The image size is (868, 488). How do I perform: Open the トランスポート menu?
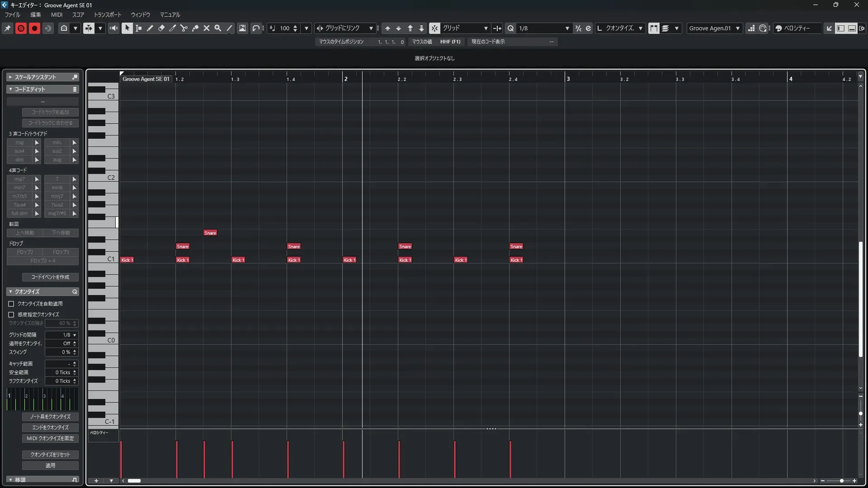(107, 14)
